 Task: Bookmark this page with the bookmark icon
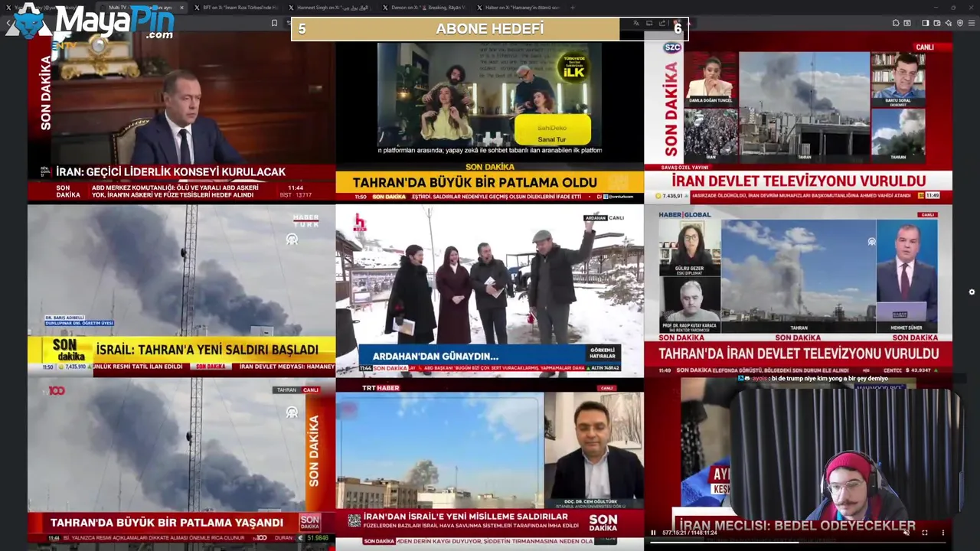[x=274, y=23]
